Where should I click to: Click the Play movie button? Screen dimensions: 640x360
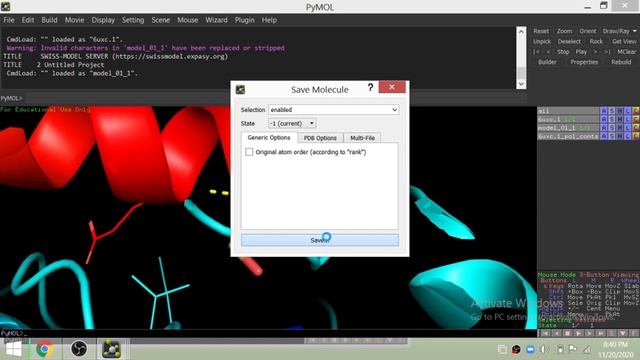[581, 52]
